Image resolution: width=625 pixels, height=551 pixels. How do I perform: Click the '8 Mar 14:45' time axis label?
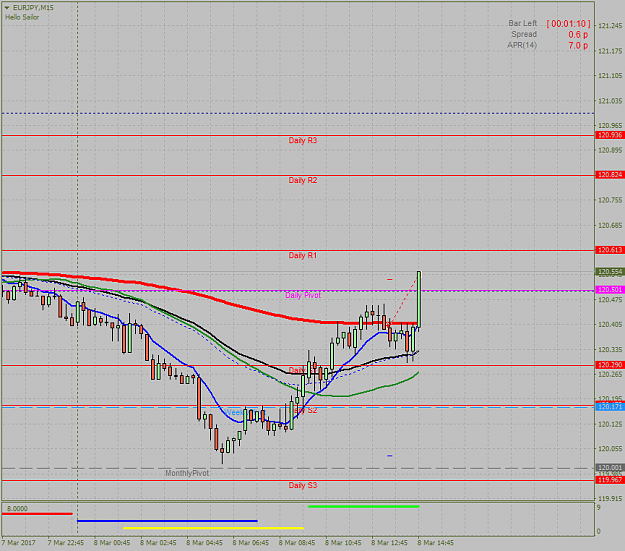pos(436,543)
